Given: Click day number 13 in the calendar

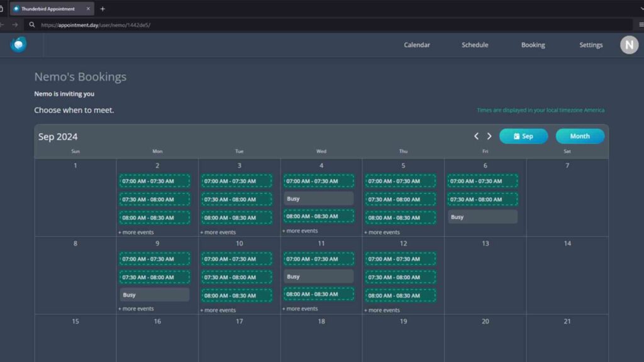Looking at the screenshot, I should (x=486, y=243).
